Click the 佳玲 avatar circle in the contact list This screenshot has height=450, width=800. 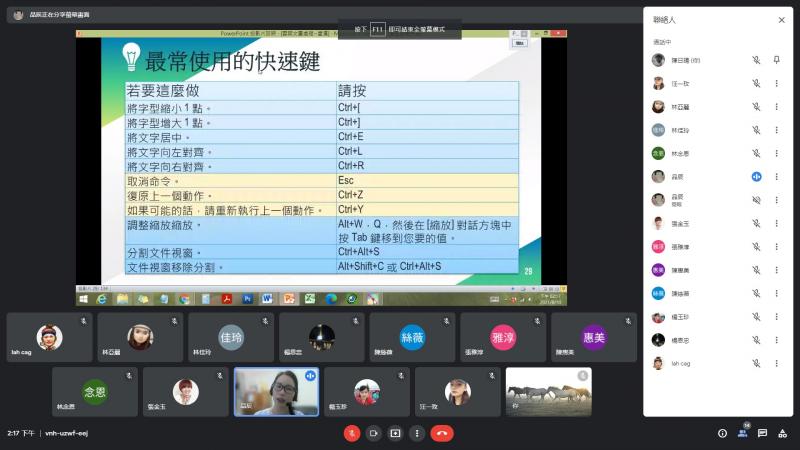coord(658,130)
